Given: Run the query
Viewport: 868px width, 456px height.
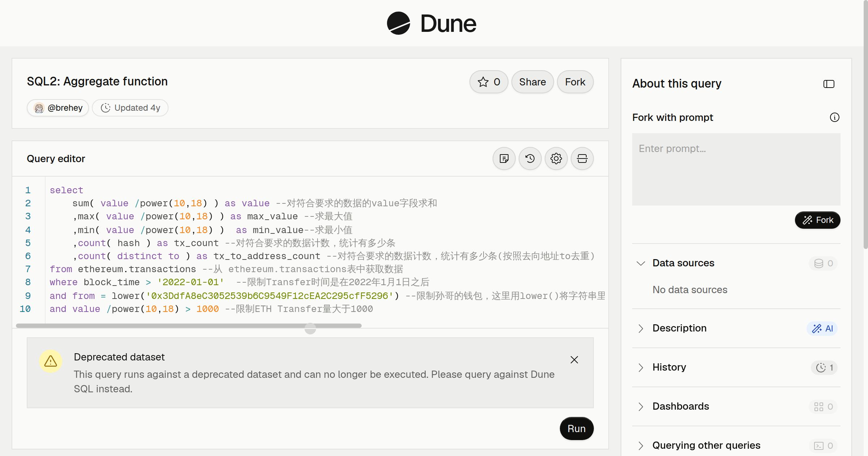Looking at the screenshot, I should (x=576, y=428).
